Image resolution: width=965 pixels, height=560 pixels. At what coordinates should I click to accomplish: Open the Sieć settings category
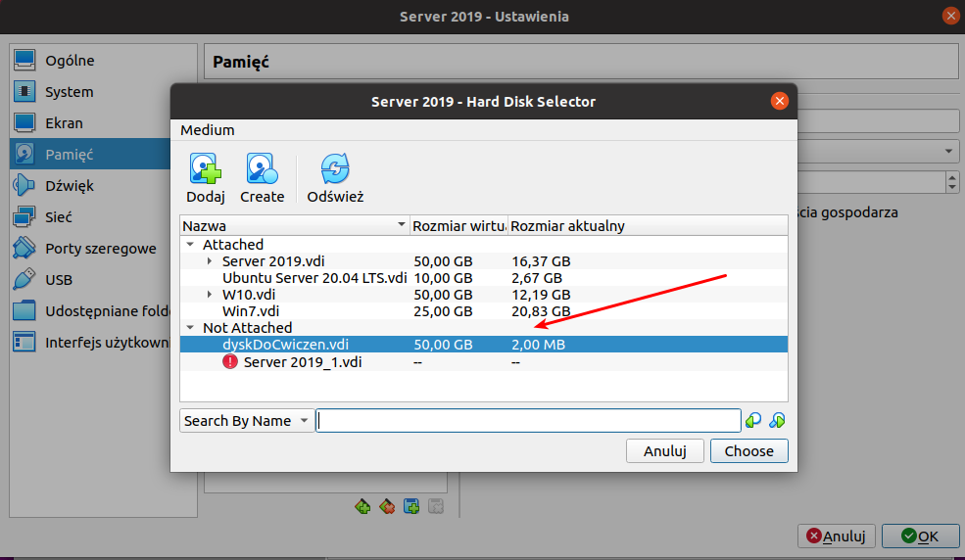pos(90,217)
